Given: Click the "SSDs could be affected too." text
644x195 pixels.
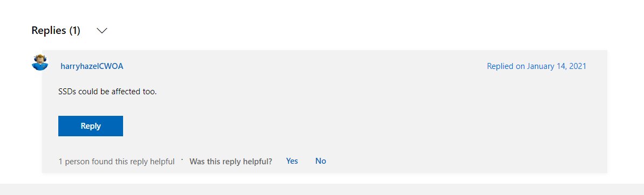Looking at the screenshot, I should (107, 92).
